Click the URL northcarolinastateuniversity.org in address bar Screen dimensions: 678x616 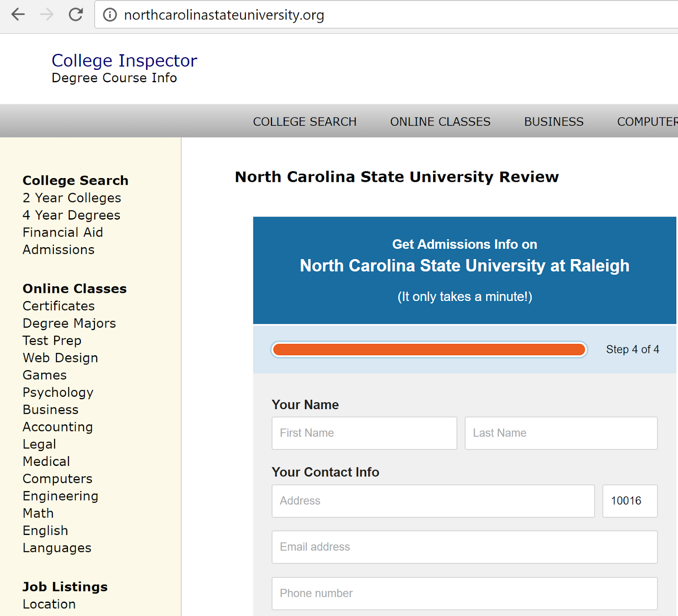coord(224,15)
